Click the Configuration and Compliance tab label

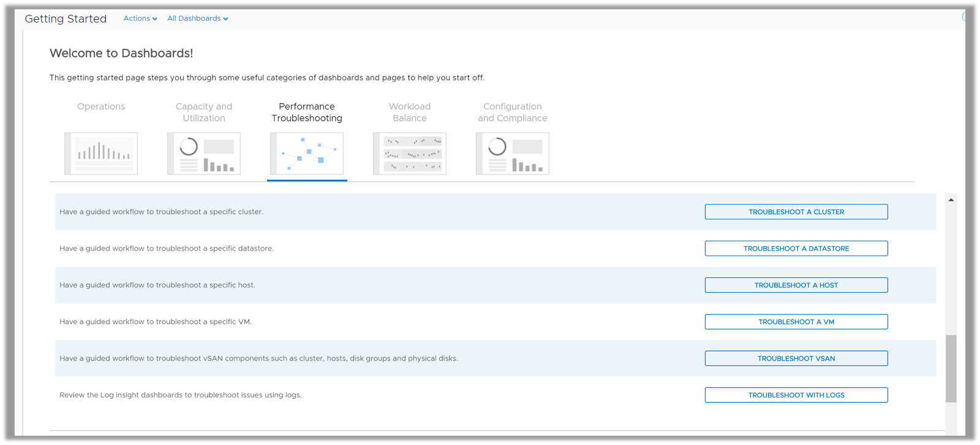(x=513, y=112)
